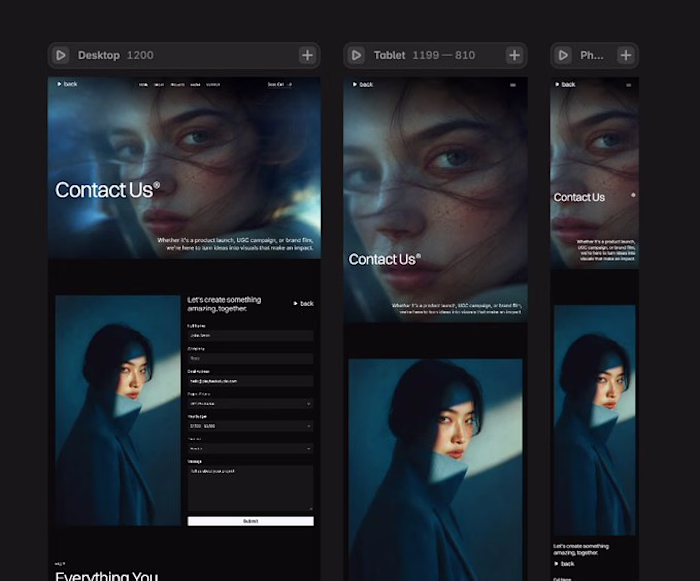Select the Tablet breakpoint label

390,55
